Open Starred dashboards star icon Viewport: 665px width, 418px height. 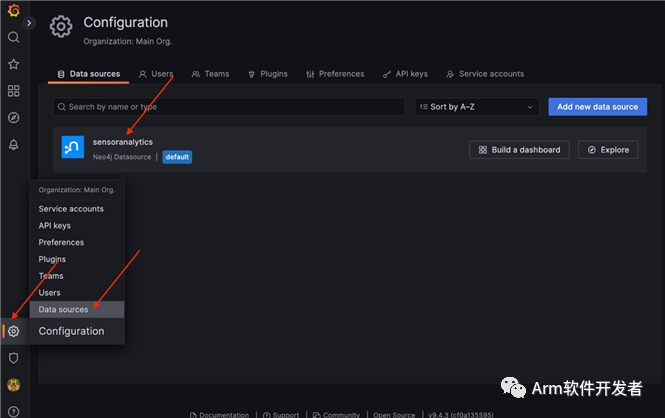(14, 64)
